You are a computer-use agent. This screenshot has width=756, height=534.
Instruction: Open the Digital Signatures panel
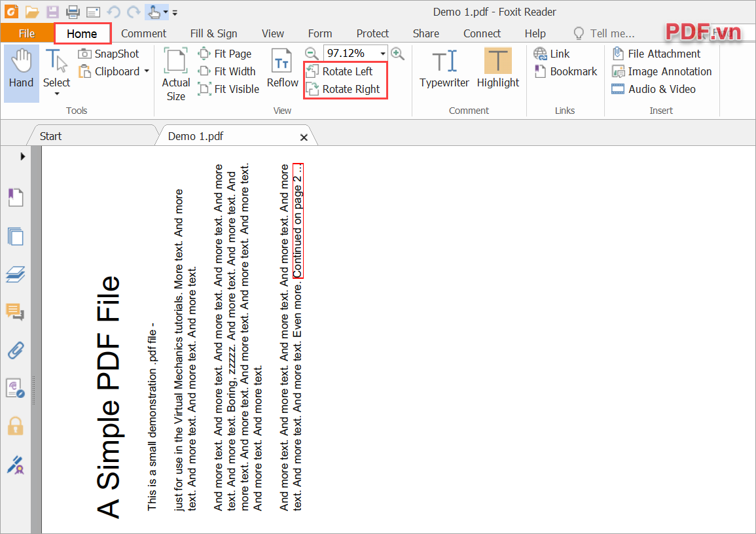tap(16, 465)
